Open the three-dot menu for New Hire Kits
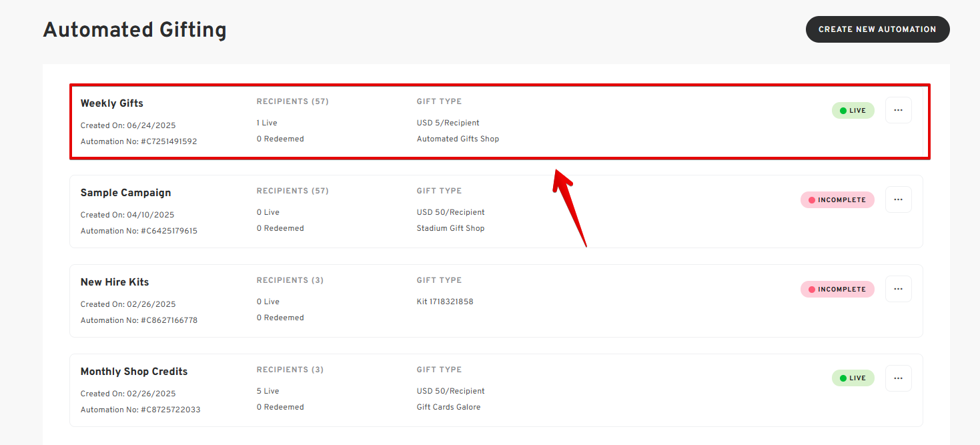The height and width of the screenshot is (445, 980). click(898, 289)
